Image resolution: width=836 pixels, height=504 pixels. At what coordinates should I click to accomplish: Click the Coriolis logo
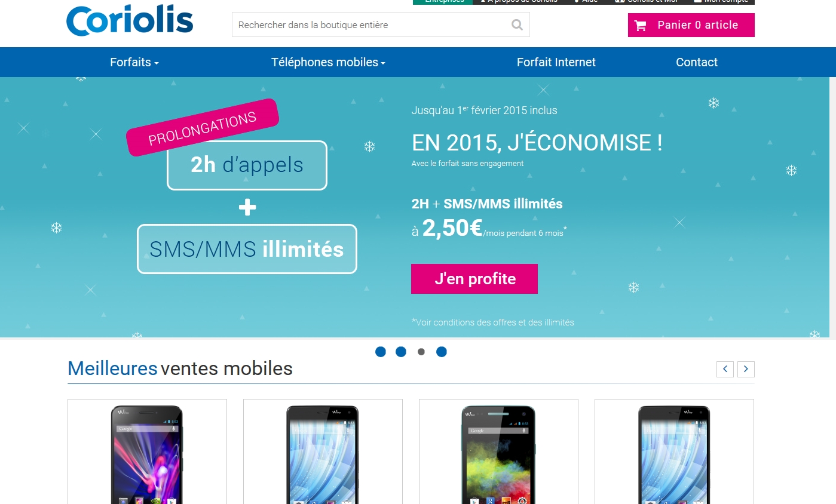click(130, 21)
